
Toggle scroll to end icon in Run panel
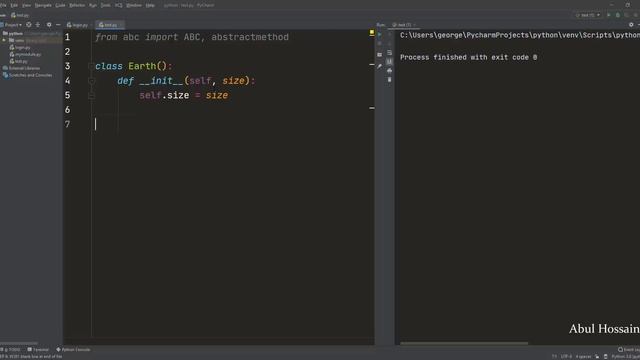[389, 62]
